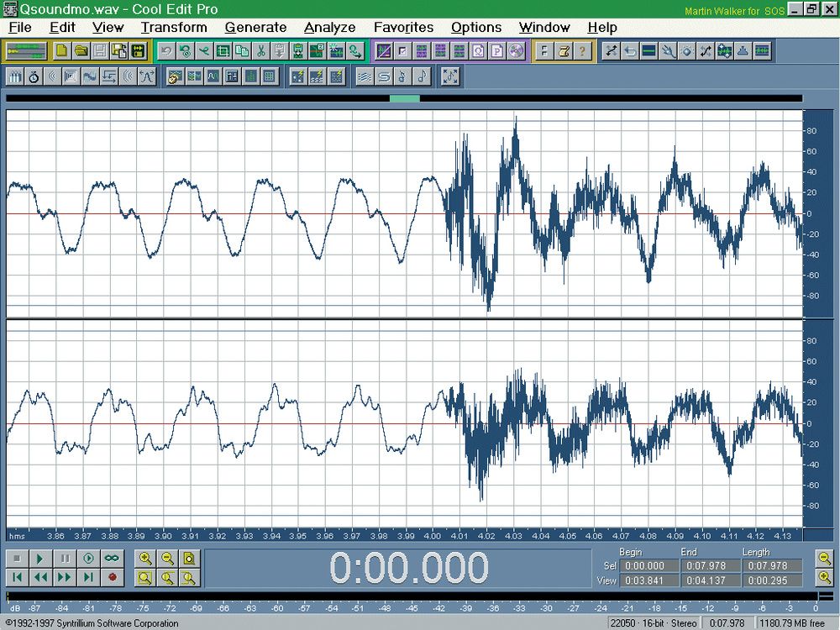The width and height of the screenshot is (840, 630).
Task: Open a file using the yellow folder icon
Action: [81, 51]
